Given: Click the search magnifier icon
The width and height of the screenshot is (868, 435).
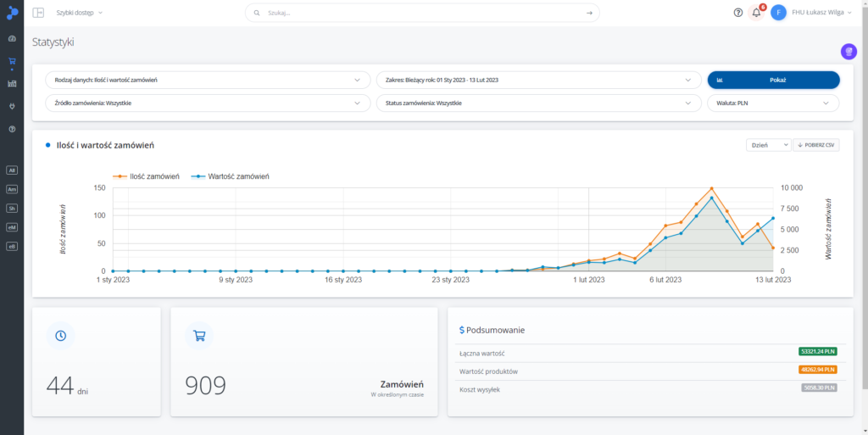Looking at the screenshot, I should click(x=256, y=13).
